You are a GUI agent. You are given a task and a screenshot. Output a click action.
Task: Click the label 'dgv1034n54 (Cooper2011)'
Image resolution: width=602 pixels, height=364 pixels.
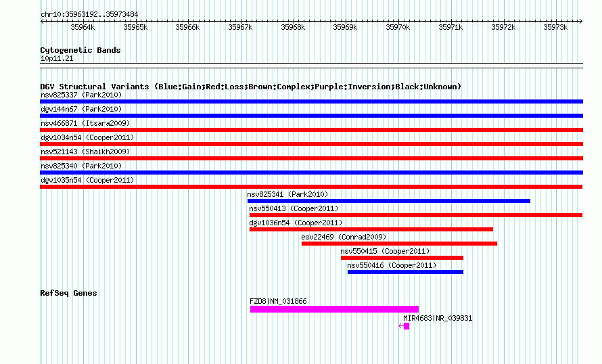point(87,137)
